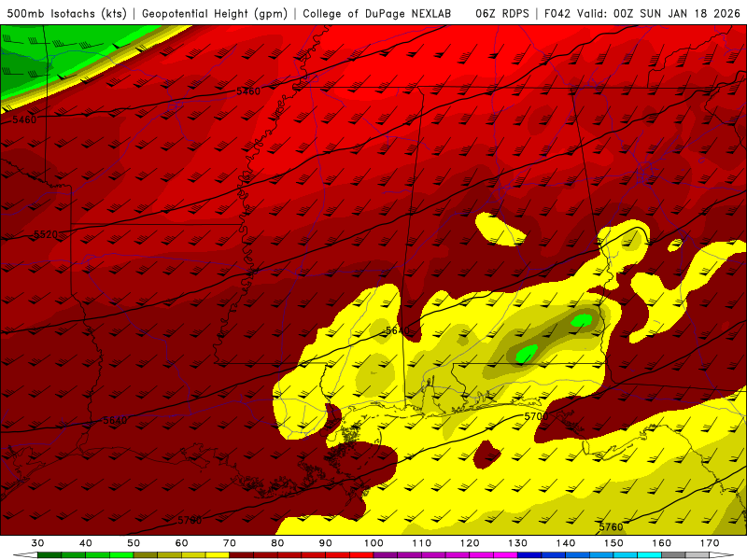Viewport: 747px width, 560px height.
Task: Click the legend value 80
Action: pos(277,543)
